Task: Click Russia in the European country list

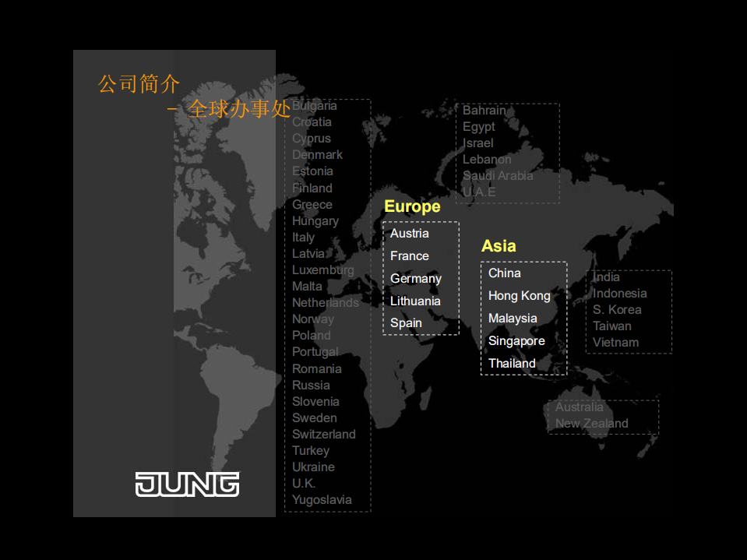Action: (x=310, y=385)
